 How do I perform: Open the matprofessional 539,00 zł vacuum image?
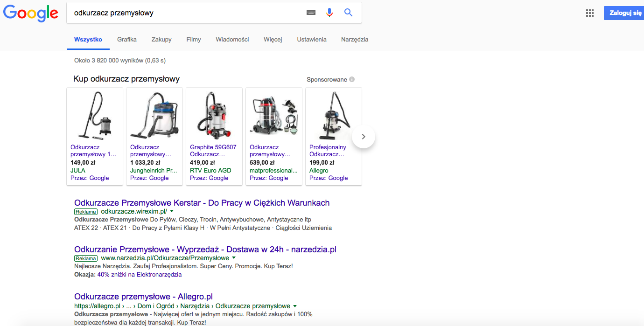pyautogui.click(x=274, y=115)
